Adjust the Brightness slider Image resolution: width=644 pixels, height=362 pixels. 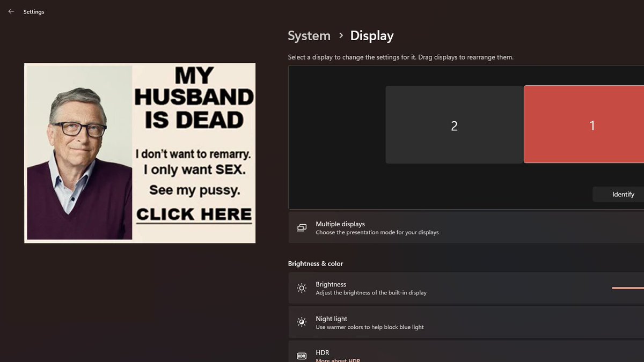point(628,288)
